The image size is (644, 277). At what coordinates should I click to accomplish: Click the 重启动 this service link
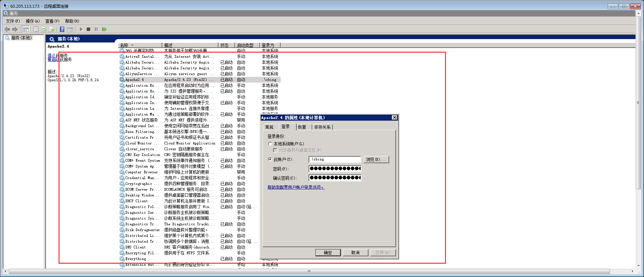pos(53,59)
